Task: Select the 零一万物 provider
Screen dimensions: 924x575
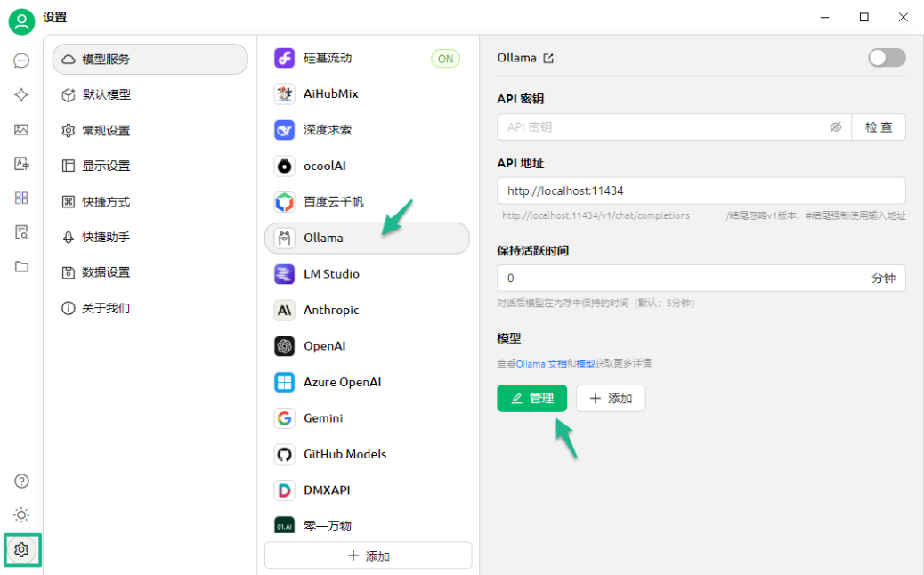Action: (367, 525)
